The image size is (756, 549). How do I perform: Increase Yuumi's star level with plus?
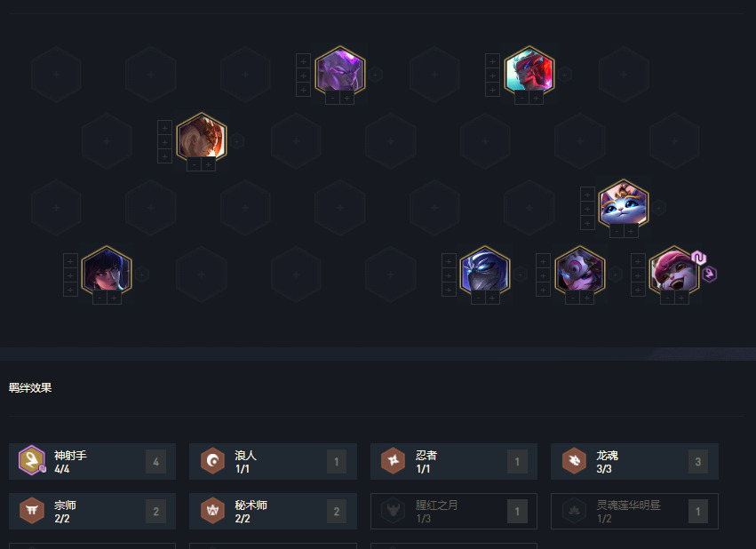click(631, 232)
